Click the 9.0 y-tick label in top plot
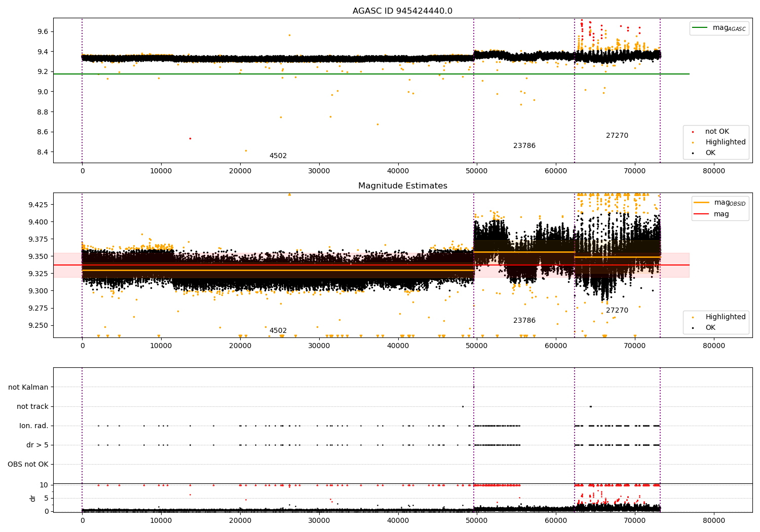 tap(43, 92)
